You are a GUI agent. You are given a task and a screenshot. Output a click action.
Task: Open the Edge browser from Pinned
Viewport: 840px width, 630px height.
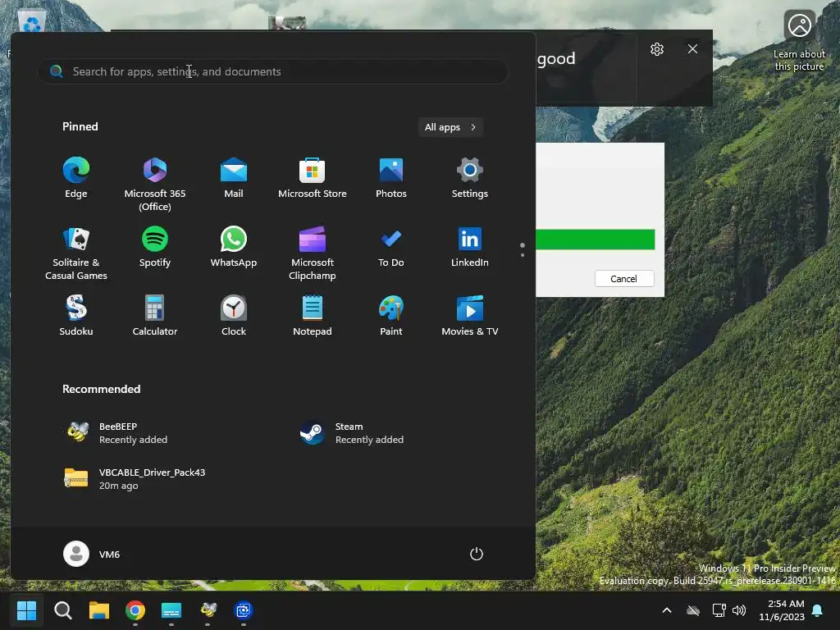(x=76, y=178)
